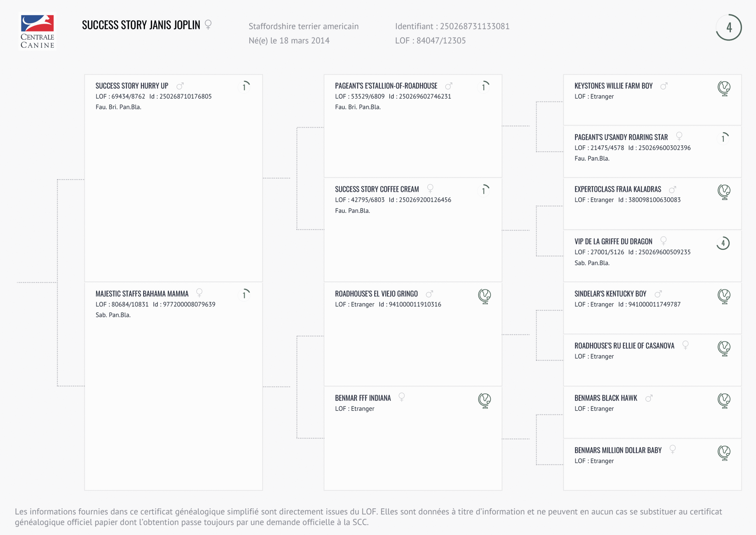Click the circular 4 badge in page header

tap(729, 27)
